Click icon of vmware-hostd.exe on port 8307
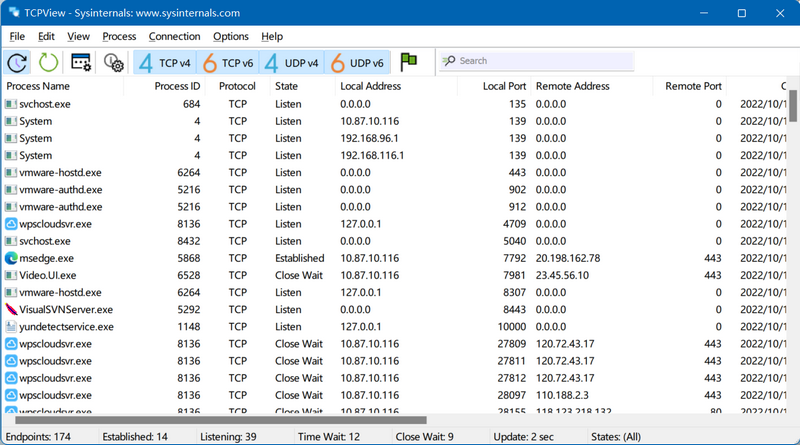 [x=11, y=292]
